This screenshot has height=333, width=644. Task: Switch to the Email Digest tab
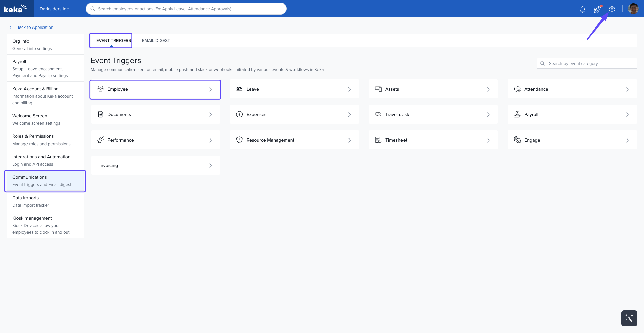(156, 41)
